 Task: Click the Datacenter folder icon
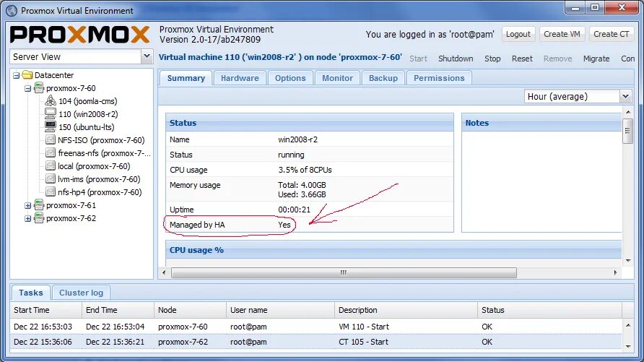27,74
